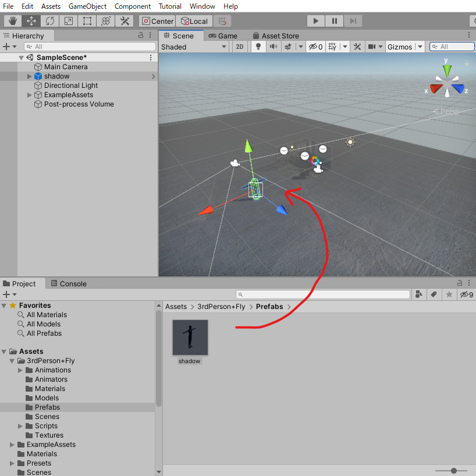Select the shadow prefab thumbnail

tap(190, 338)
